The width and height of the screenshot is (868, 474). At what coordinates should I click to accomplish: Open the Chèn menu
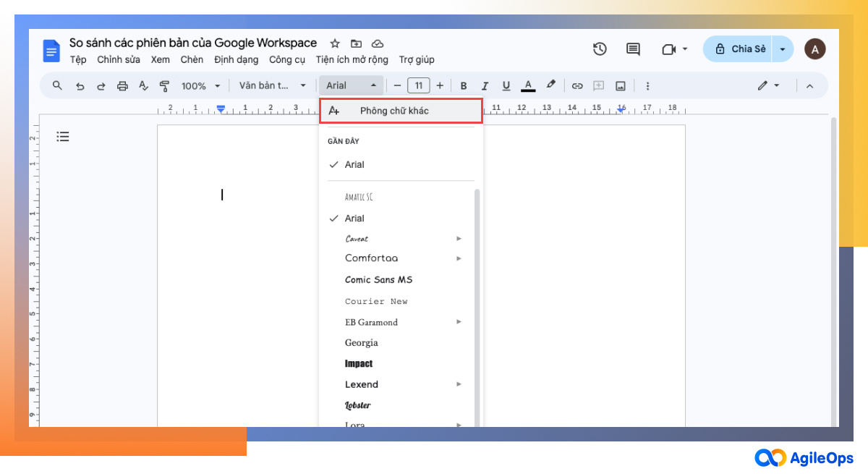(192, 59)
